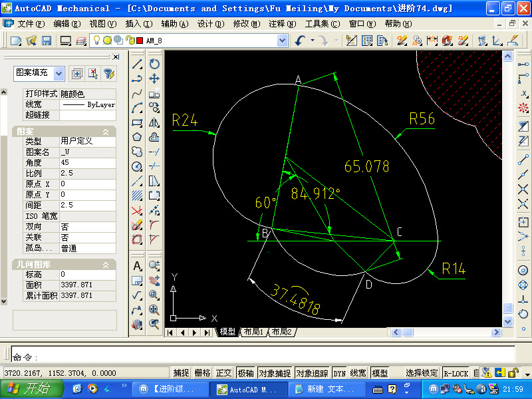Image resolution: width=532 pixels, height=399 pixels.
Task: Open the 插入(I) menu
Action: tap(139, 24)
